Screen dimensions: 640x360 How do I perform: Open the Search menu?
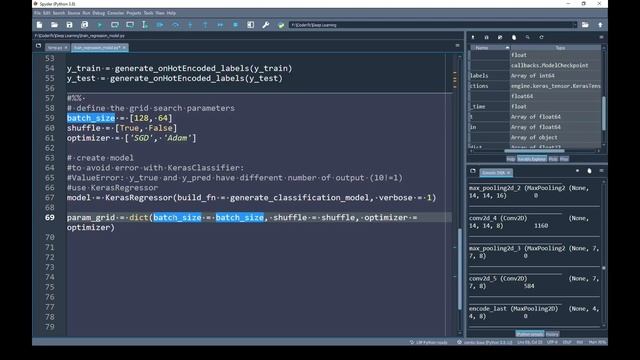[x=59, y=13]
